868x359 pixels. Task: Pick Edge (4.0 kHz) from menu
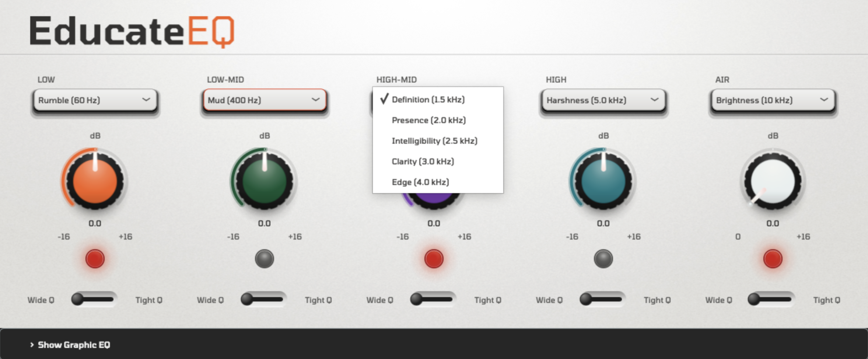[x=438, y=182]
